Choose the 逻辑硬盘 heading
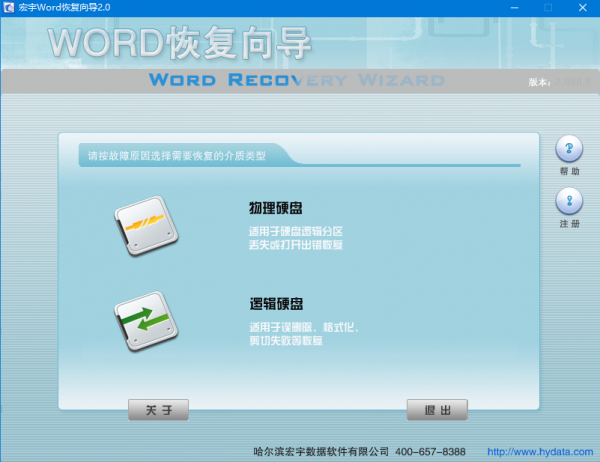600x462 pixels. (276, 304)
